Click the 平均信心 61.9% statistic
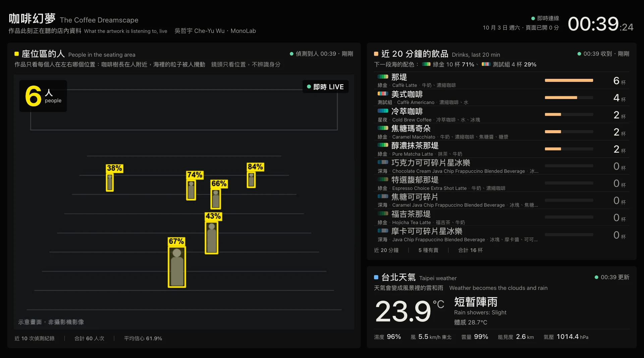The width and height of the screenshot is (644, 358). [143, 339]
